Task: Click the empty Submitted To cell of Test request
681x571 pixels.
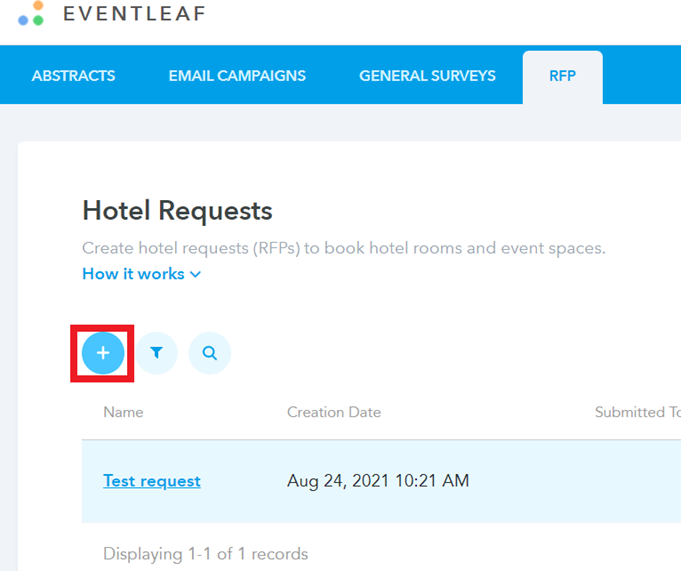Action: (635, 481)
